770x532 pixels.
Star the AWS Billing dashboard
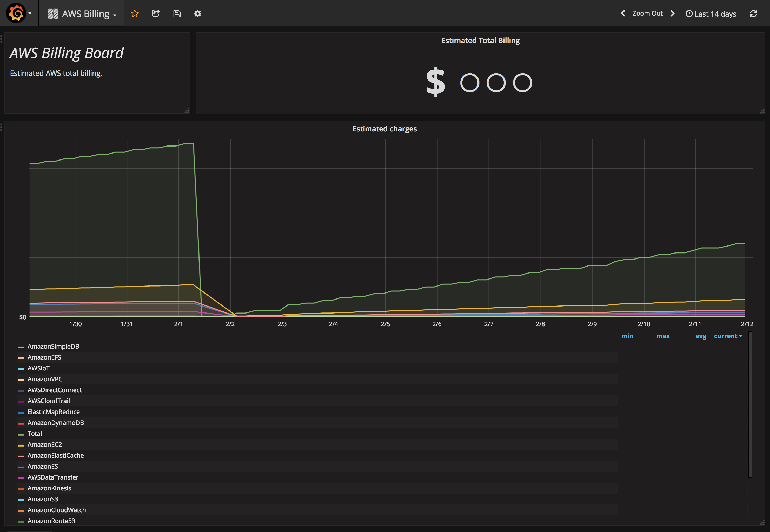tap(135, 14)
